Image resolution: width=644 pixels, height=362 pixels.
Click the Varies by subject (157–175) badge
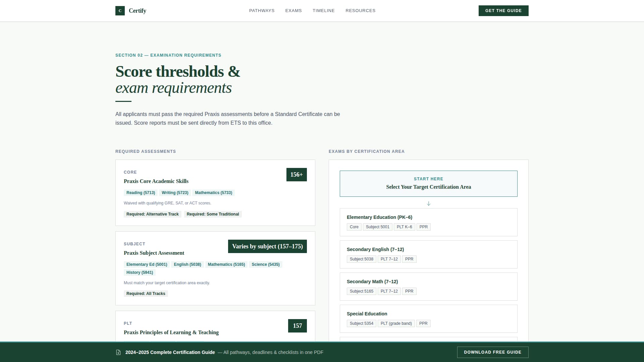click(x=267, y=246)
